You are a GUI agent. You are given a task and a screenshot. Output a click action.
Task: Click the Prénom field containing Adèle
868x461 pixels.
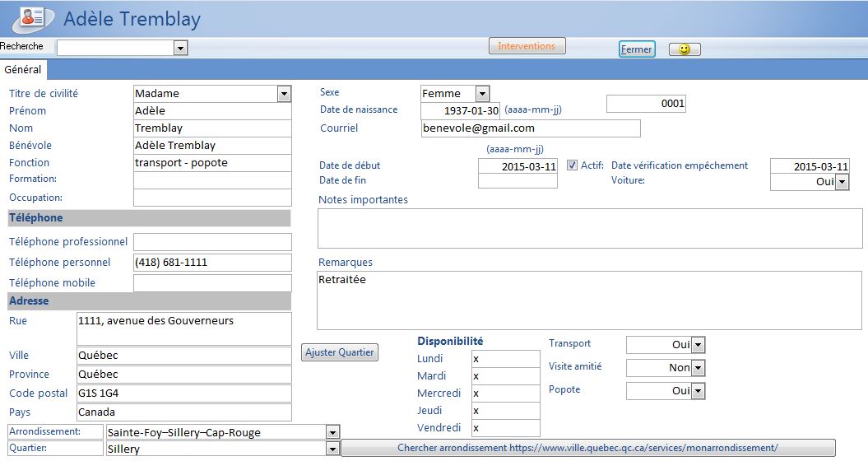tap(212, 111)
